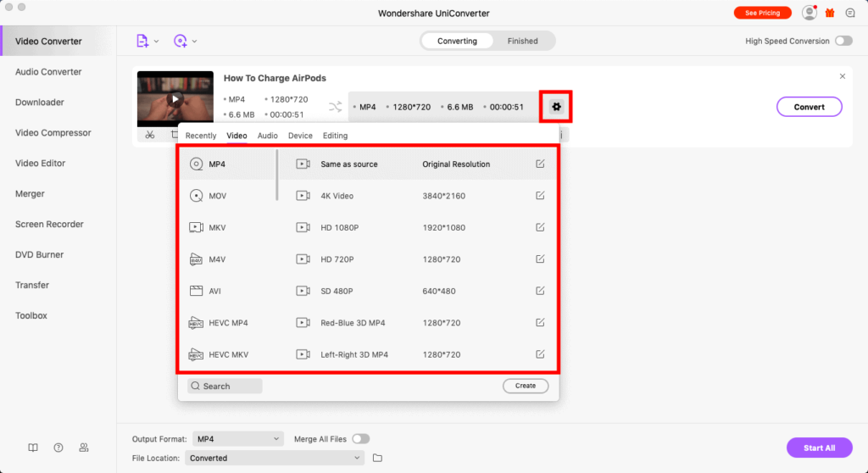
Task: Open the feedback message icon
Action: [x=850, y=13]
